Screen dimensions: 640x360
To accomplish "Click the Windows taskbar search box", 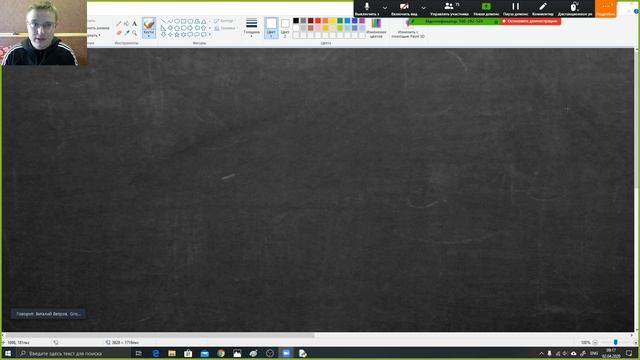I will 73,353.
